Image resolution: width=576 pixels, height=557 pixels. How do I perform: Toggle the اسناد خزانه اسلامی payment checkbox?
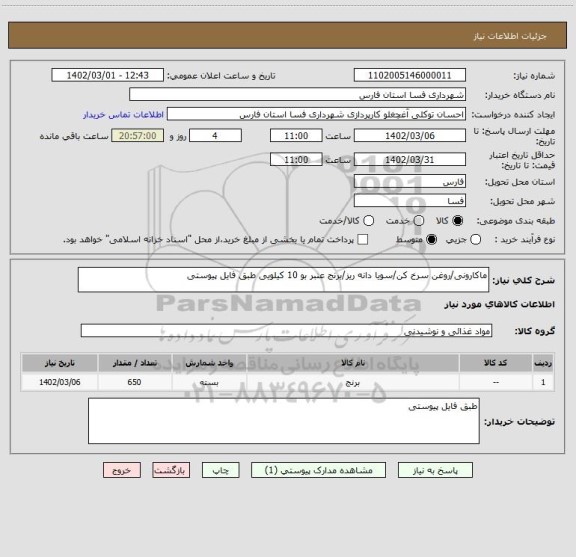pos(363,240)
